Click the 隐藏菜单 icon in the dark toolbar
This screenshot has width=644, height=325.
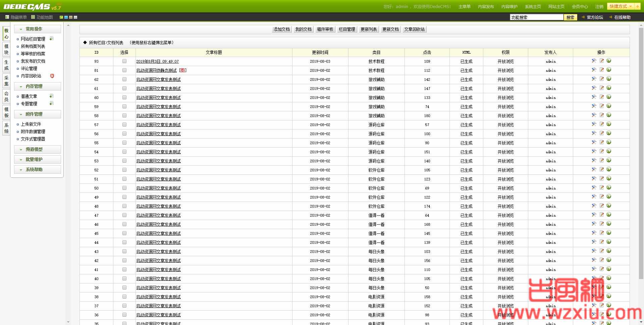tap(7, 17)
